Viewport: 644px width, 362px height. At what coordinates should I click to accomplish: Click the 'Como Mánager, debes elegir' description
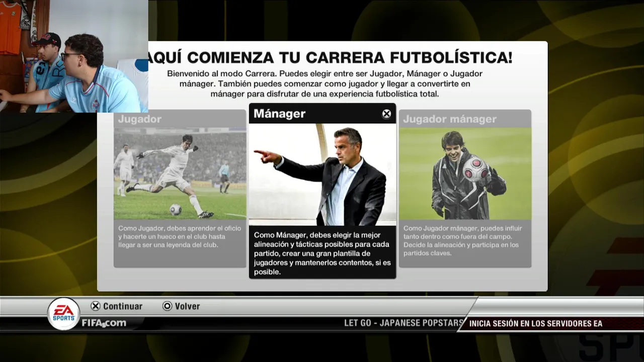(323, 253)
